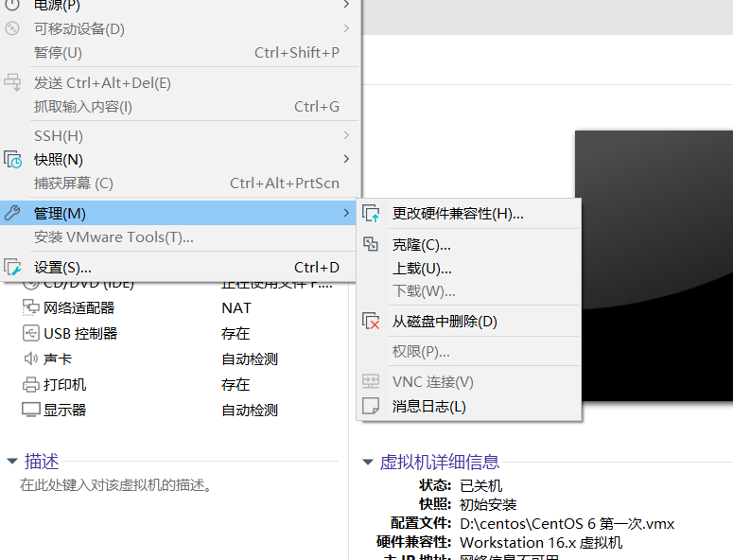The height and width of the screenshot is (560, 733).
Task: Click the D:\centos config file path
Action: 567,523
